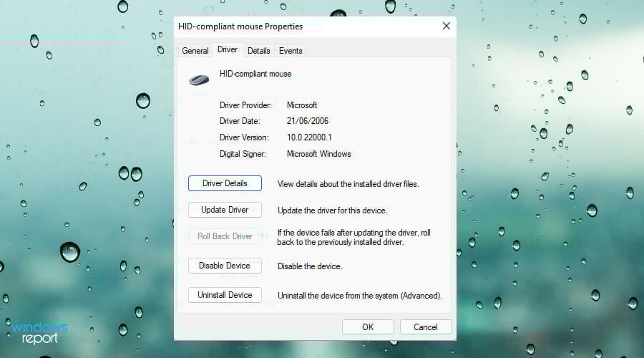Select the Driver tab

coord(228,49)
